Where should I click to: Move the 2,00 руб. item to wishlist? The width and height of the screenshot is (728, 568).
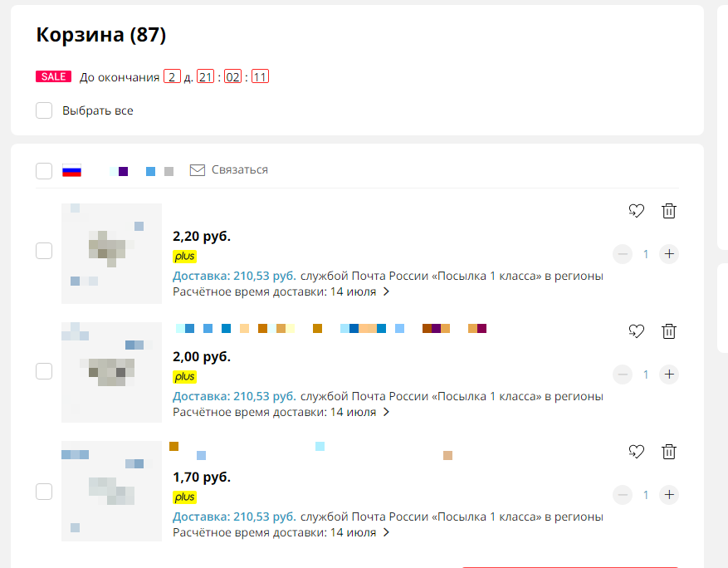click(x=637, y=331)
